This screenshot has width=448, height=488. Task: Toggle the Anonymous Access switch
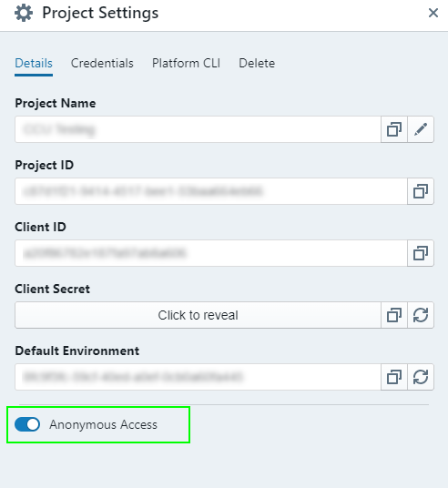pos(27,424)
